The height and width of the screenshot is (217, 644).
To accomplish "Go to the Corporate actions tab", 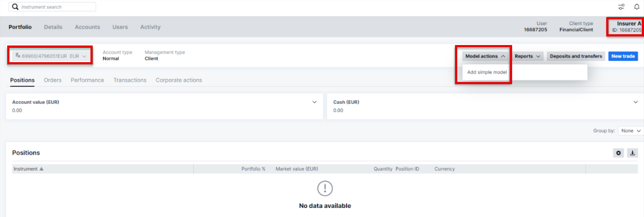I will click(x=179, y=80).
